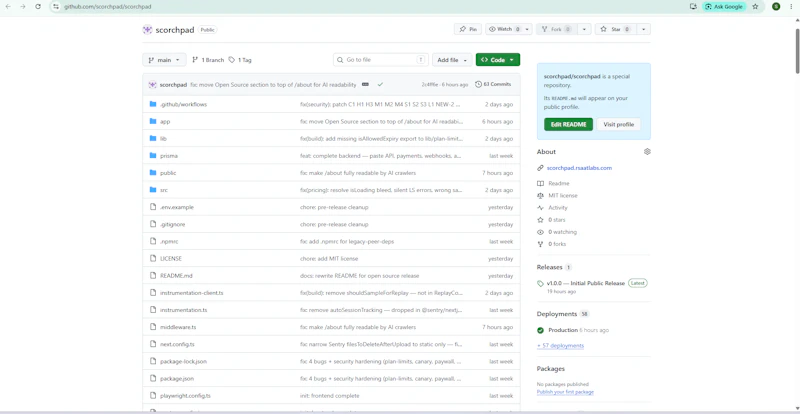
Task: Open commit hash 2c4ff6e
Action: (430, 84)
